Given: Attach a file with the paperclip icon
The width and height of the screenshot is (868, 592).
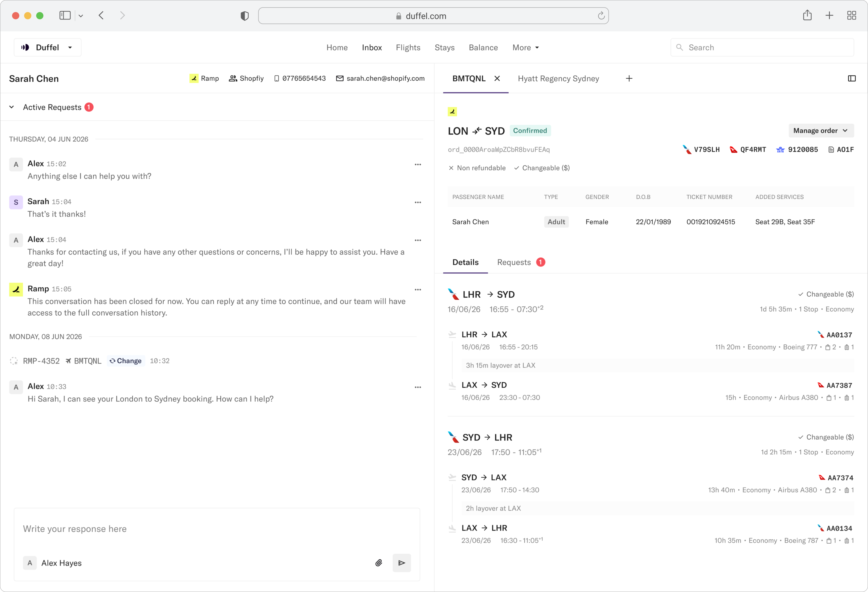Looking at the screenshot, I should 379,563.
